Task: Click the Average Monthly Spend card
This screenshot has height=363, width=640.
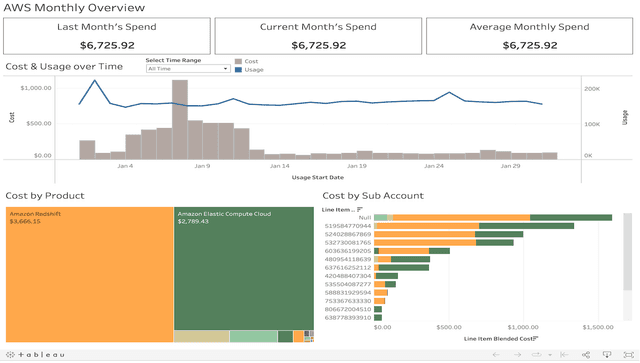Action: click(x=529, y=36)
